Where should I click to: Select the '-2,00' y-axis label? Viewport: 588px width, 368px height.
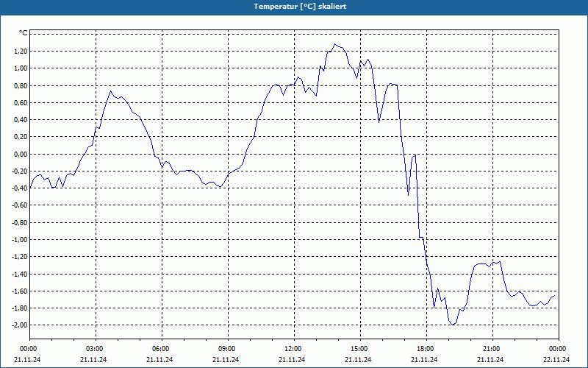[x=21, y=325]
